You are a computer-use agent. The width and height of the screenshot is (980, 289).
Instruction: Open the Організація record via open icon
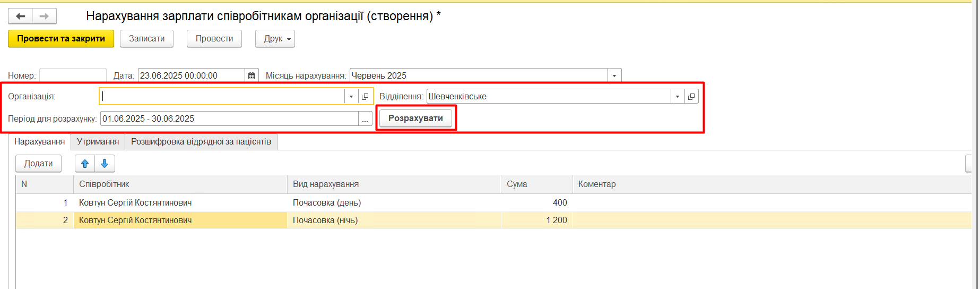tap(365, 97)
